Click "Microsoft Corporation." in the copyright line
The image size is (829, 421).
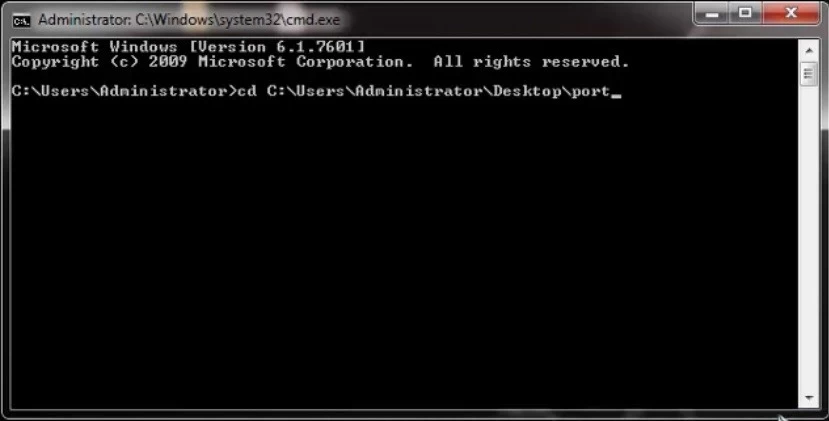point(305,62)
